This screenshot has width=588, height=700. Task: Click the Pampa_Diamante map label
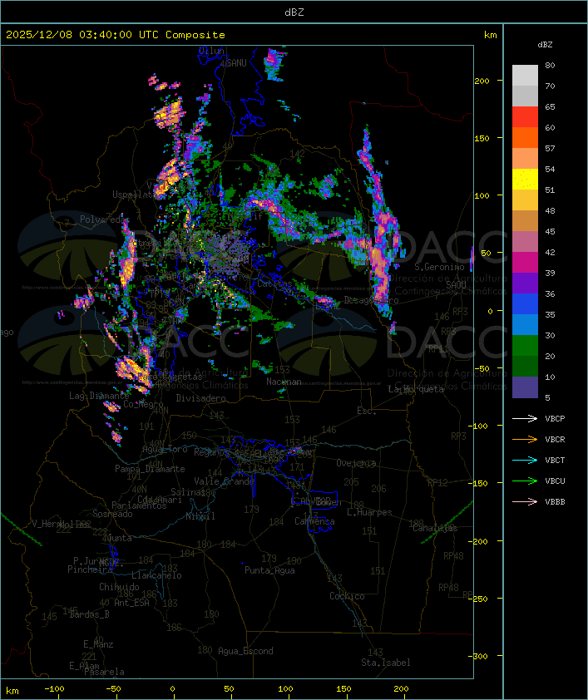click(x=150, y=469)
